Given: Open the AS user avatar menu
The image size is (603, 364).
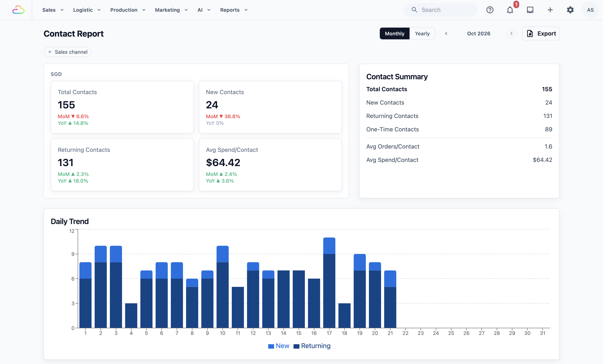Looking at the screenshot, I should 590,10.
